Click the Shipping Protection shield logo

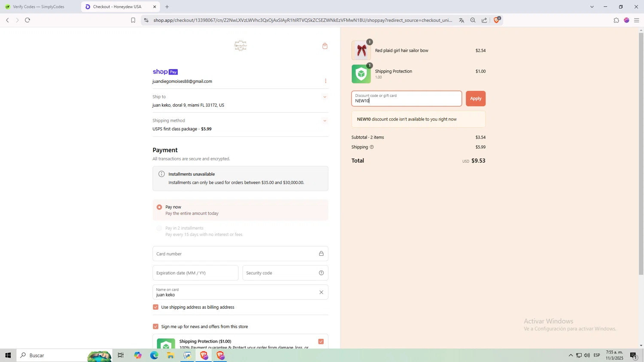[166, 344]
